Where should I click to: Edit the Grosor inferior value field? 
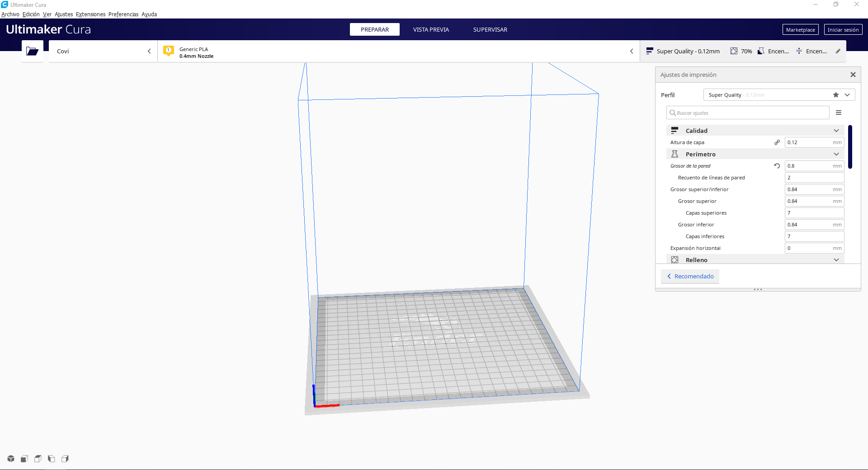815,225
